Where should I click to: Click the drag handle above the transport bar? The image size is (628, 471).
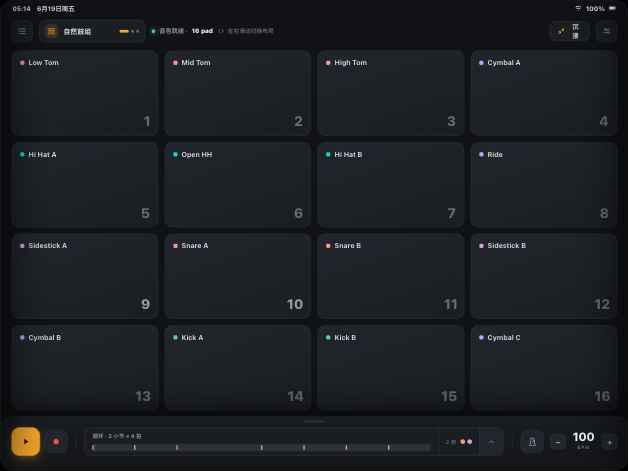(x=314, y=421)
